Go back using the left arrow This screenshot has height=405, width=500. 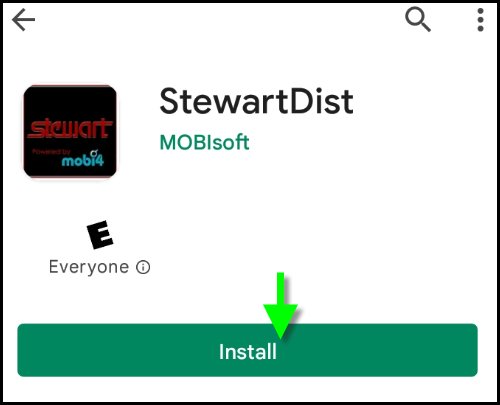tap(23, 20)
